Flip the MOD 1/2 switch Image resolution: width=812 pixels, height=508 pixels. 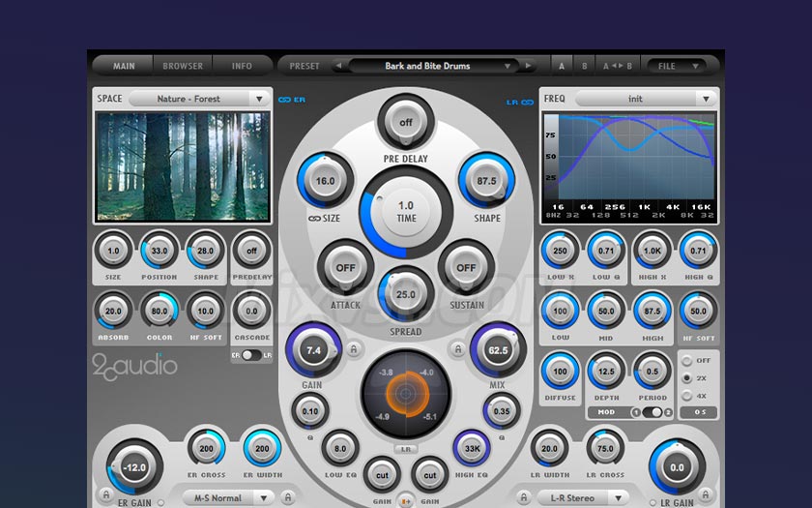(x=652, y=412)
